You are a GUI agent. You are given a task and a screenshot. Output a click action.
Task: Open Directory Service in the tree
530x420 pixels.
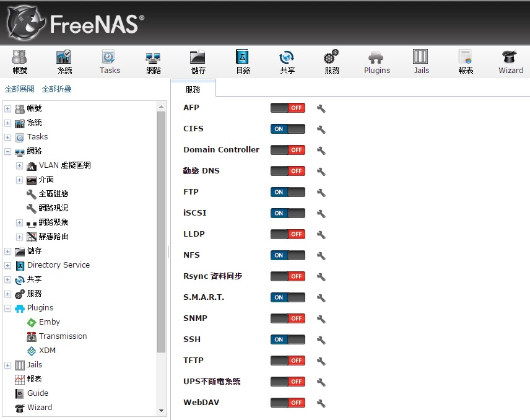[58, 265]
